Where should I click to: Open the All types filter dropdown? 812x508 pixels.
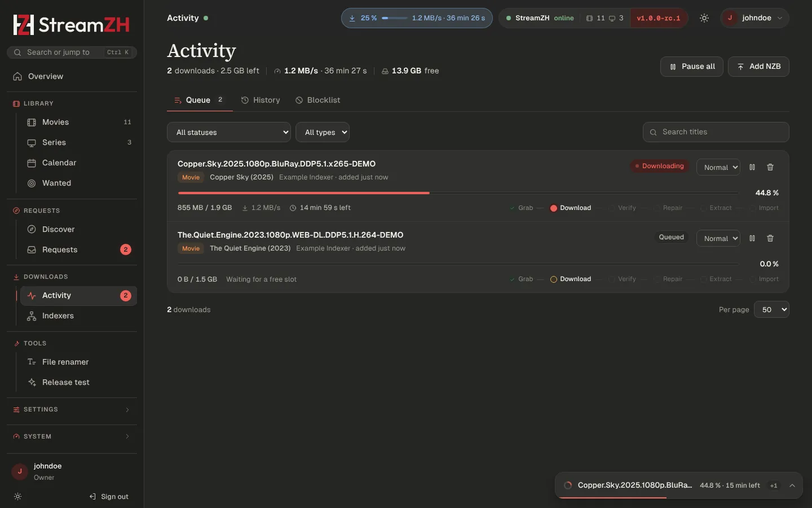(323, 132)
